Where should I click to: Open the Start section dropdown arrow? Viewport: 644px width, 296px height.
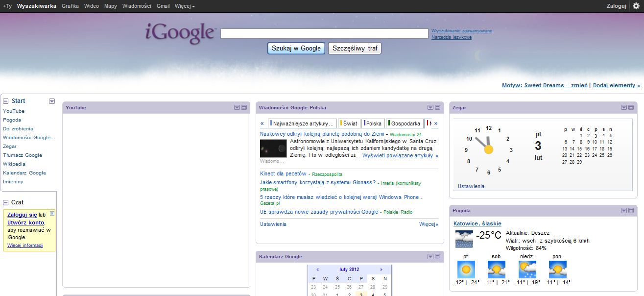(x=52, y=101)
